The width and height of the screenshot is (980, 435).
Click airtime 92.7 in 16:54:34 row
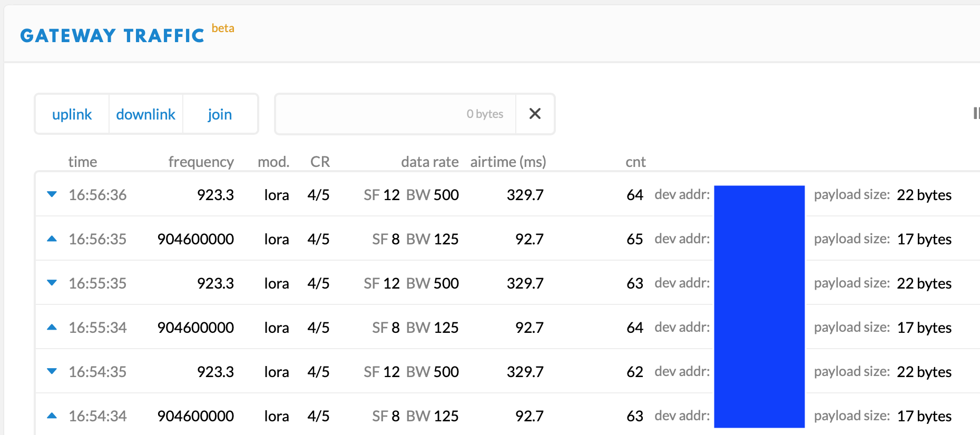(529, 416)
